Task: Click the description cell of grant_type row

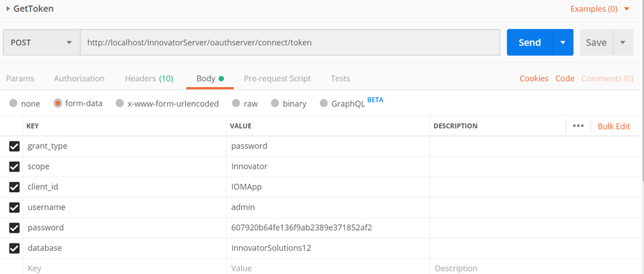Action: point(535,146)
